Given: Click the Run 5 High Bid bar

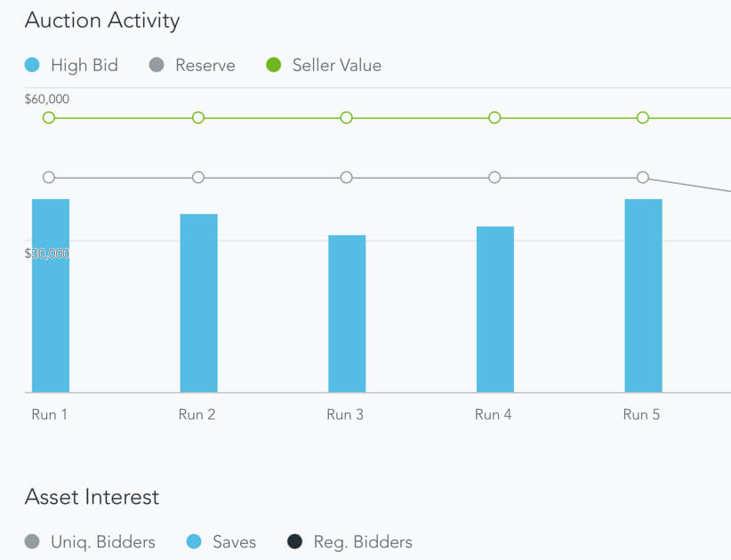Looking at the screenshot, I should coord(643,295).
